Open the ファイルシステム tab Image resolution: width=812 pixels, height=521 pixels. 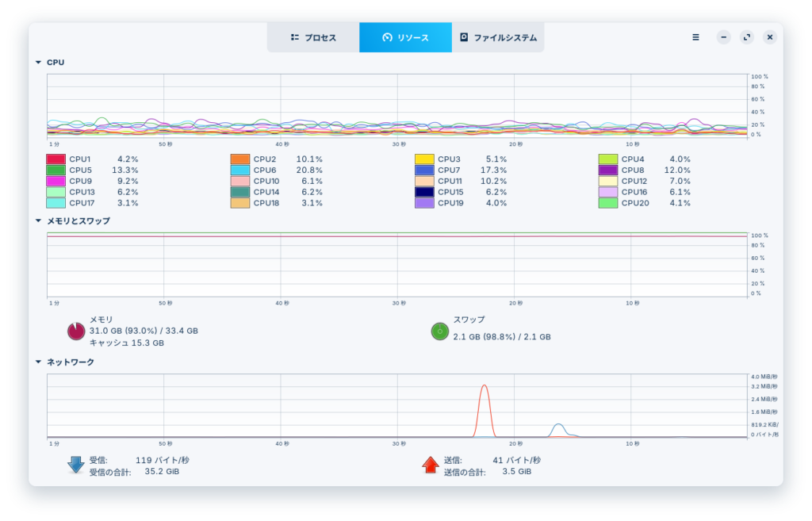498,37
